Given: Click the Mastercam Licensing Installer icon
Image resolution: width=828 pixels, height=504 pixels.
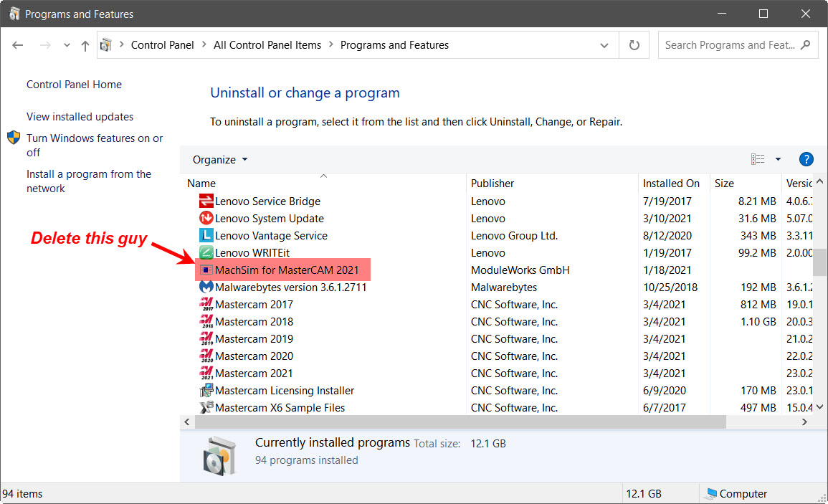Looking at the screenshot, I should click(x=206, y=391).
